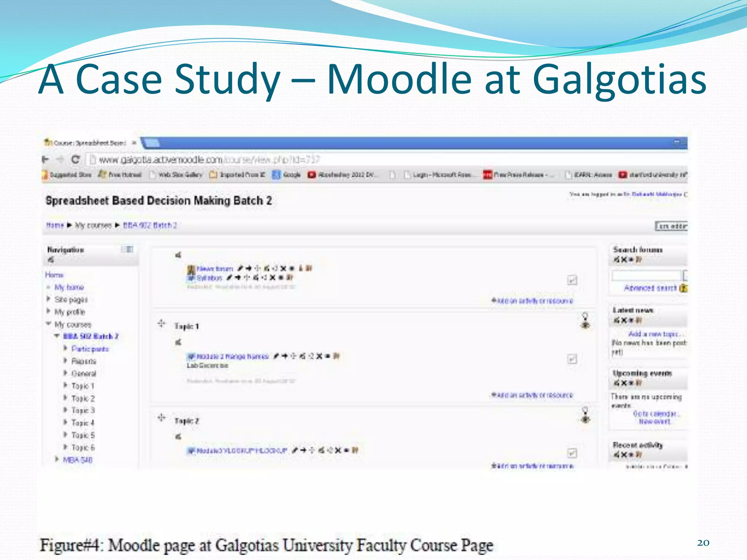Click the edit pencil icon for Syllabus
The image size is (747, 560).
[x=229, y=278]
